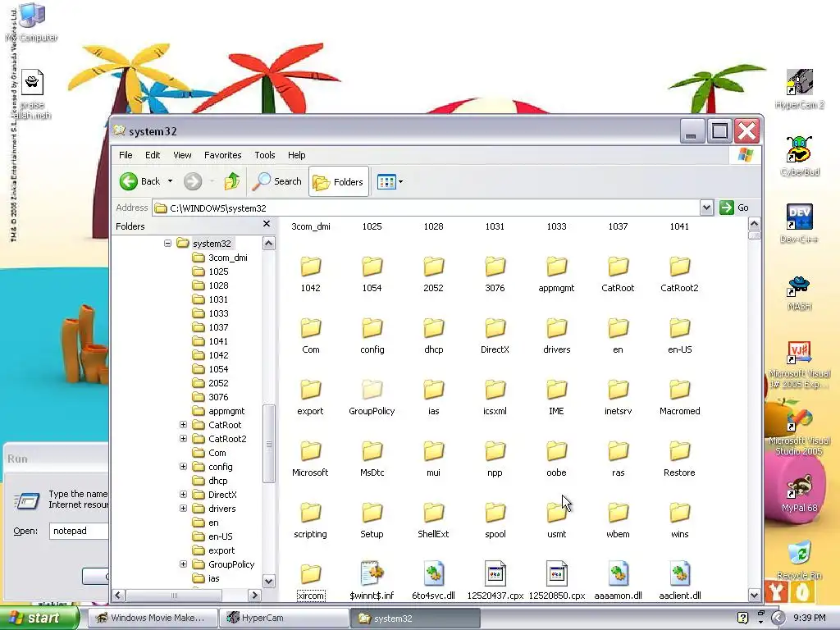Select the CatRoot2 folder icon in file list
Image resolution: width=840 pixels, height=630 pixels.
coord(679,267)
